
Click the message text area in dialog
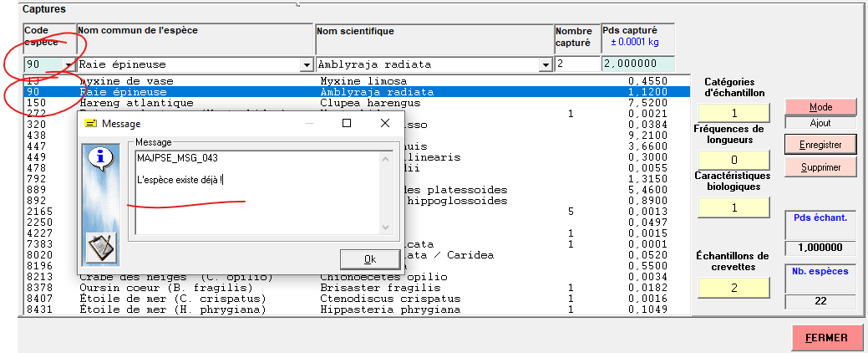[x=256, y=192]
